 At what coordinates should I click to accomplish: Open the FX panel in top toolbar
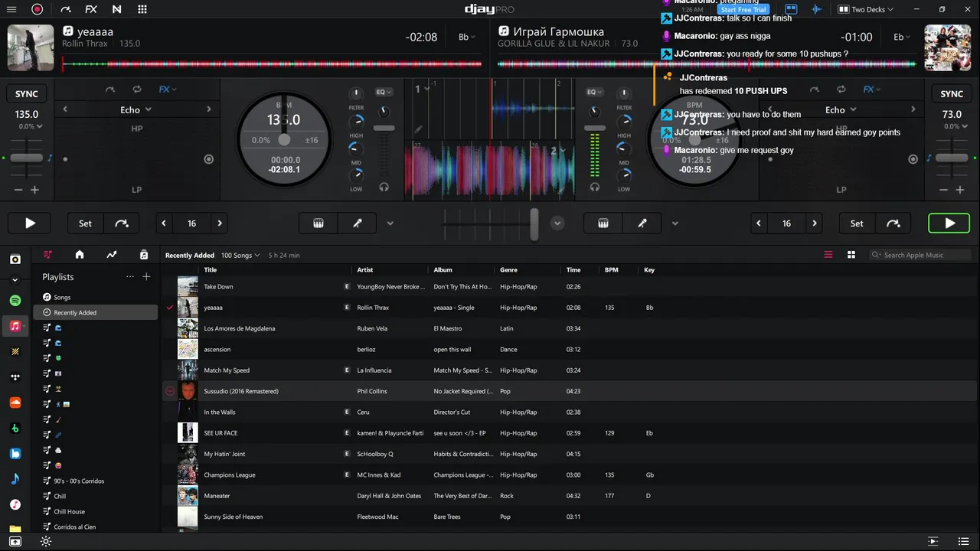pyautogui.click(x=91, y=9)
